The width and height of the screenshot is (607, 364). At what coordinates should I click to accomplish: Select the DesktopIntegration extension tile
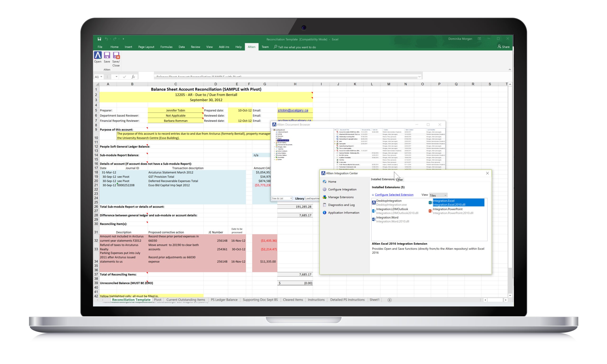click(389, 203)
